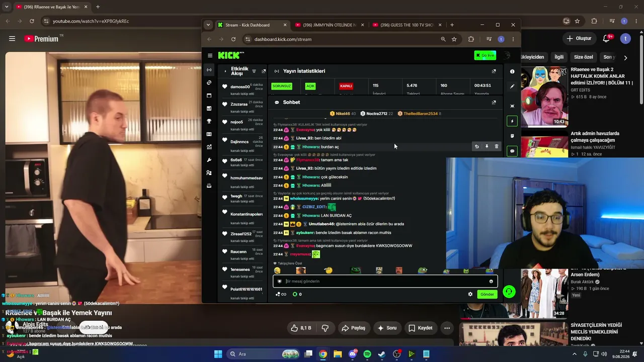Open the trophy icon in Kick sidebar
Viewport: 644px width, 362px height.
[x=209, y=121]
